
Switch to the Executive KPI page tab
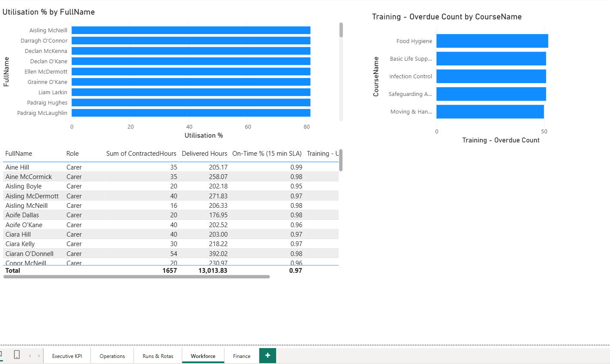(x=67, y=356)
